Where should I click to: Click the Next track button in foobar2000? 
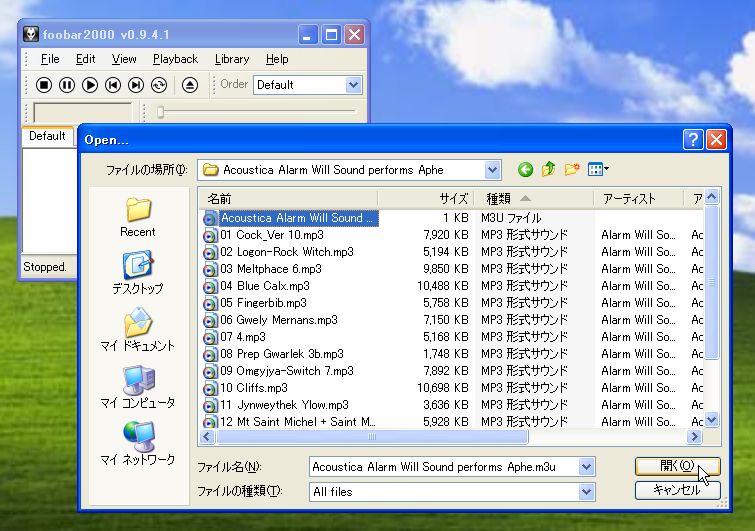[x=136, y=85]
